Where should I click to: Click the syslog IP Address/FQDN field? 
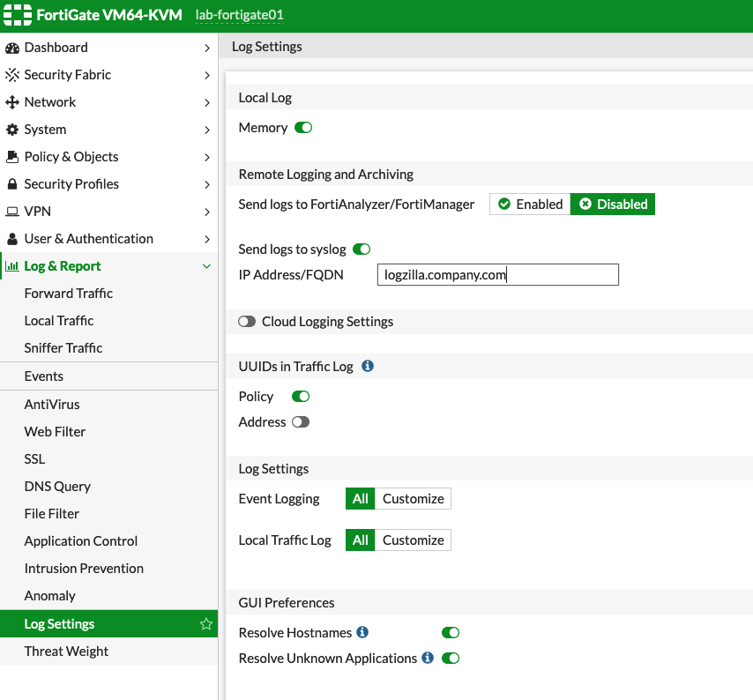497,275
